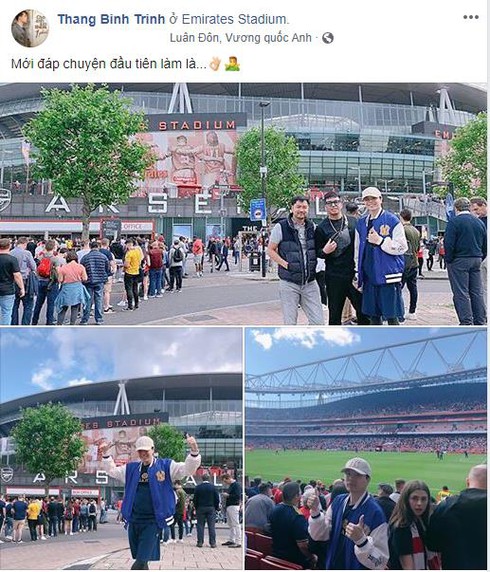
Task: Open the photo taken inside the stadium stands
Action: [366, 448]
